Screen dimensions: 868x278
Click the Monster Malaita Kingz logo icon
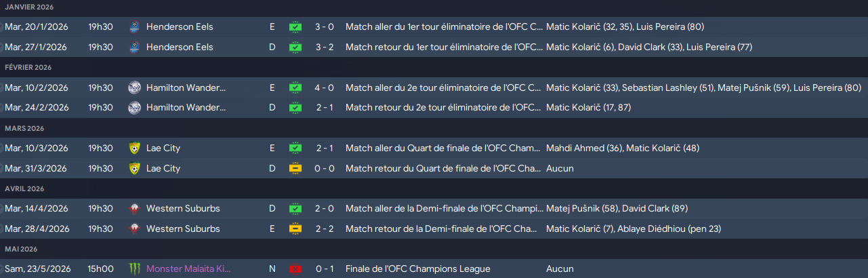click(x=134, y=269)
